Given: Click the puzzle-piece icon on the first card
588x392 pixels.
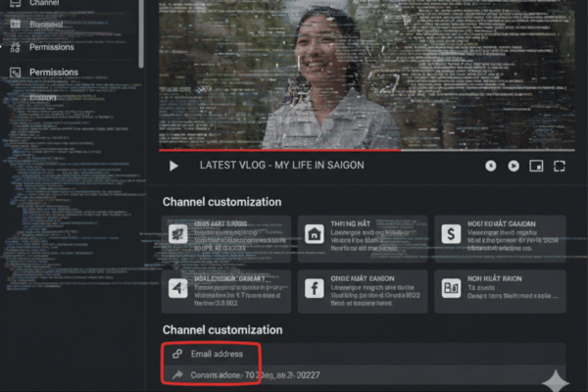Looking at the screenshot, I should pyautogui.click(x=177, y=234).
